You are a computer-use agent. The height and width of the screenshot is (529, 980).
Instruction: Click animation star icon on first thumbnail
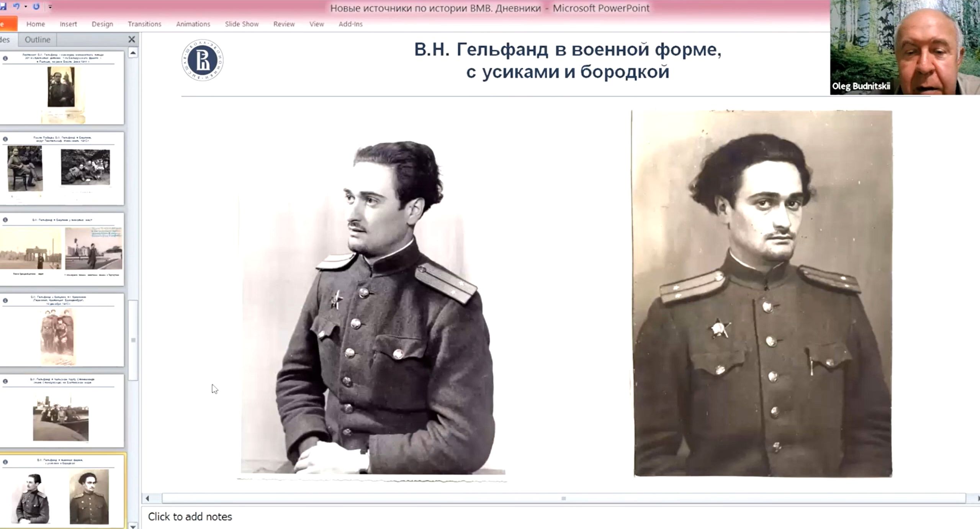[5, 58]
